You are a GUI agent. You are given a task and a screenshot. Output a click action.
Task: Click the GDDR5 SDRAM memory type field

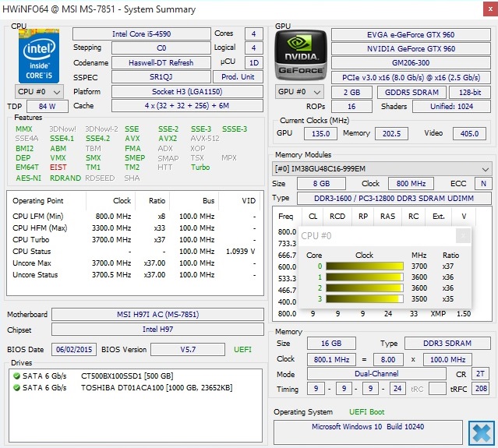pyautogui.click(x=412, y=93)
